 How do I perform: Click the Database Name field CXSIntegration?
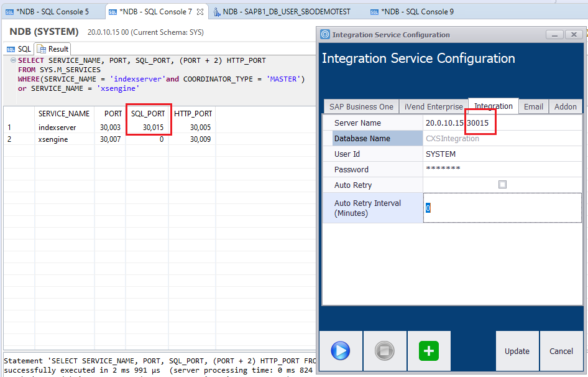[x=502, y=139]
